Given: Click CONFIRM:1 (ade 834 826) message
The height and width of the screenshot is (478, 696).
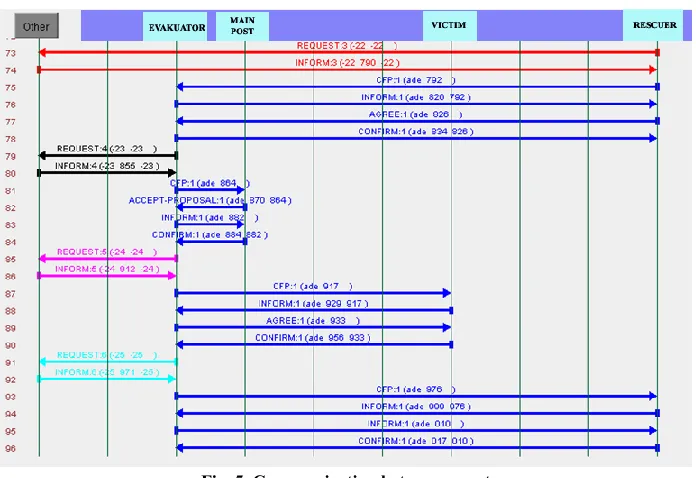Looking at the screenshot, I should tap(416, 132).
